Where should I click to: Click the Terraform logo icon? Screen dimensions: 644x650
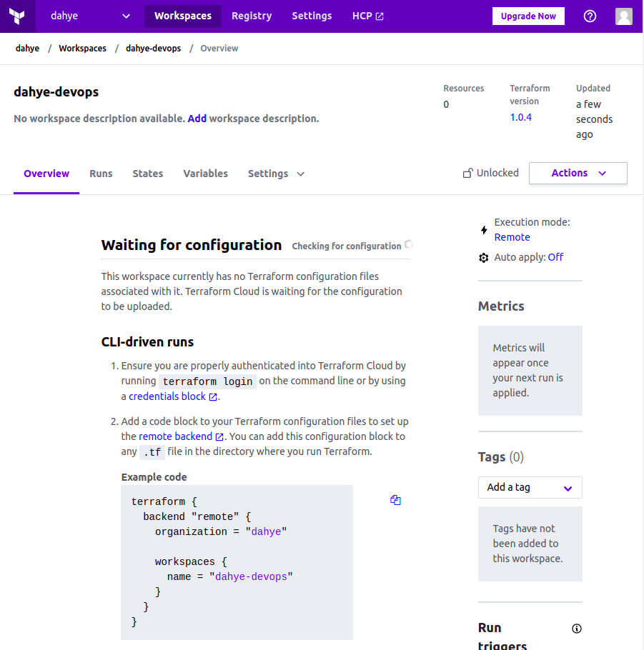coord(17,16)
